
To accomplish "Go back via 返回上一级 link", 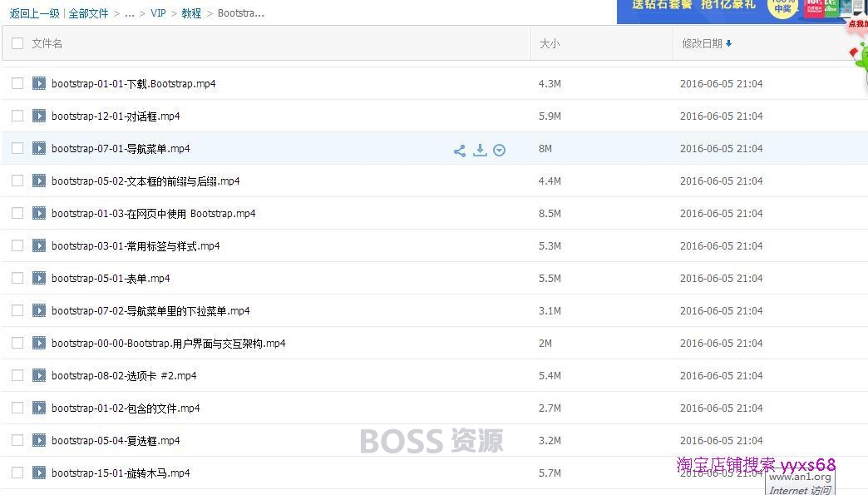I will pyautogui.click(x=34, y=13).
